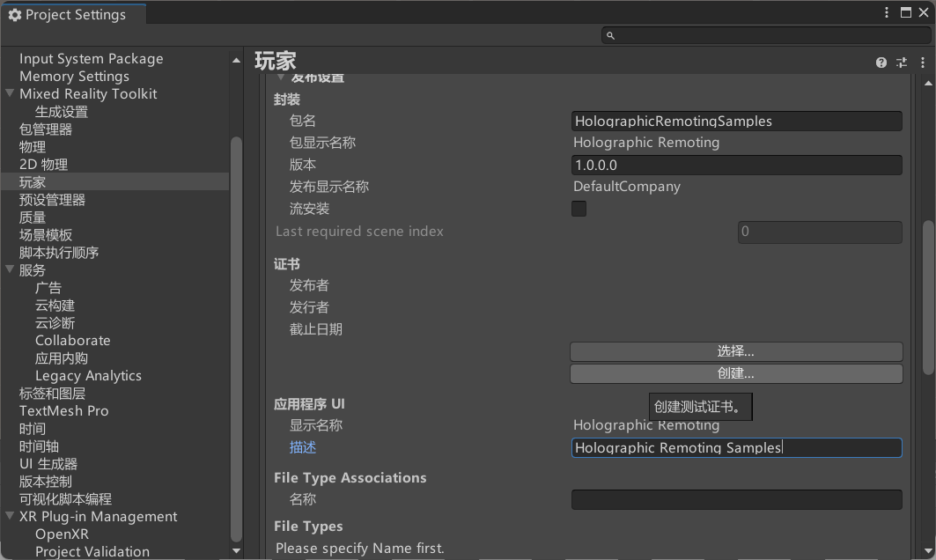Viewport: 936px width, 560px height.
Task: Open Input System Package settings
Action: 92,58
